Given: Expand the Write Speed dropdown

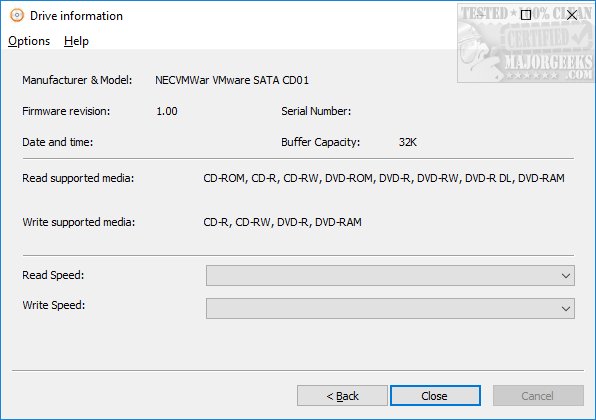Looking at the screenshot, I should pos(390,308).
